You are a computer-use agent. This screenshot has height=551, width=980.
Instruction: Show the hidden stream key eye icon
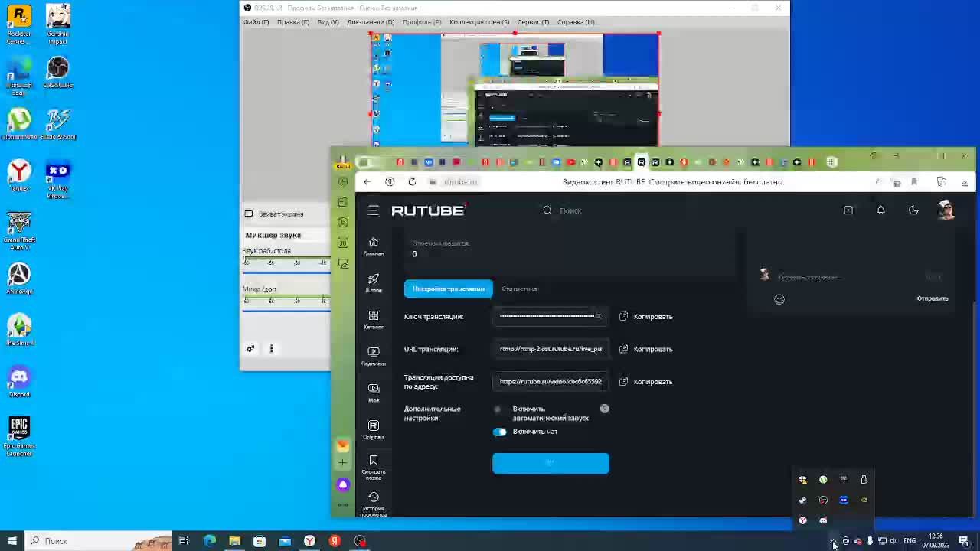[x=599, y=316]
